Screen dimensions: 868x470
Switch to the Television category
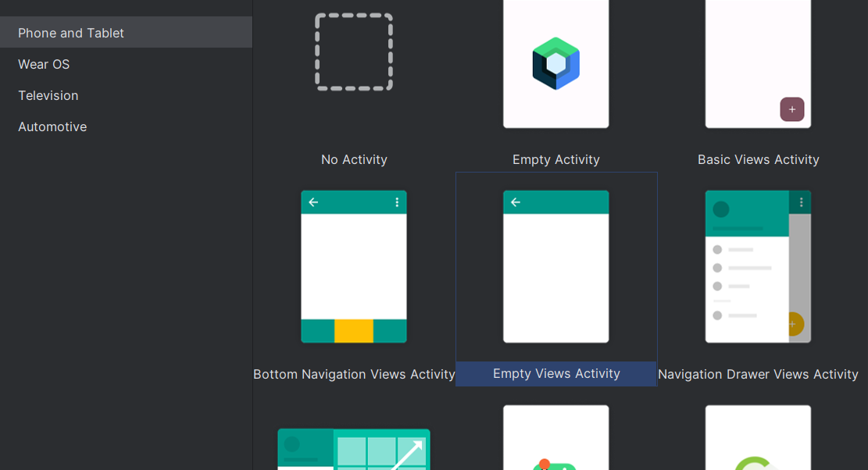tap(127, 96)
